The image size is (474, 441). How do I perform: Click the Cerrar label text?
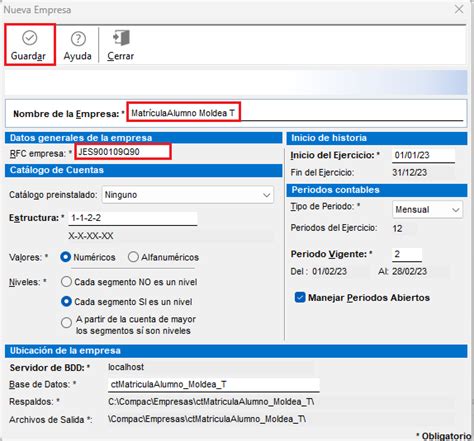(x=121, y=56)
